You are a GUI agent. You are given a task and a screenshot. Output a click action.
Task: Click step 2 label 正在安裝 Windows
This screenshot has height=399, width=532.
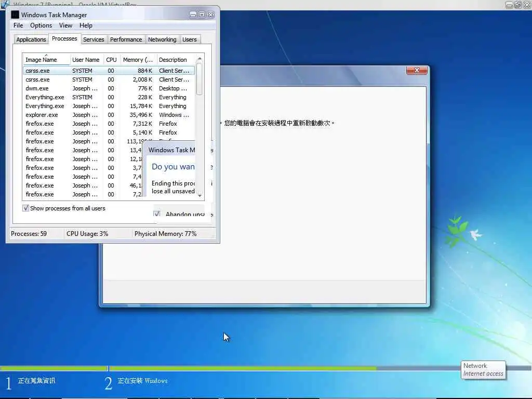pos(142,381)
